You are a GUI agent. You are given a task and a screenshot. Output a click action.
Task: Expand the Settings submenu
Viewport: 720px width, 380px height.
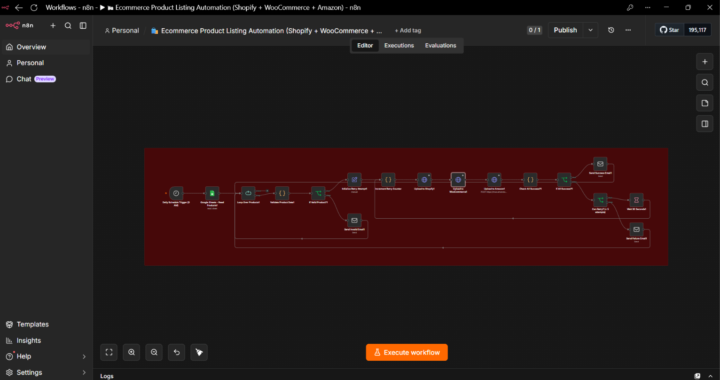(84, 373)
